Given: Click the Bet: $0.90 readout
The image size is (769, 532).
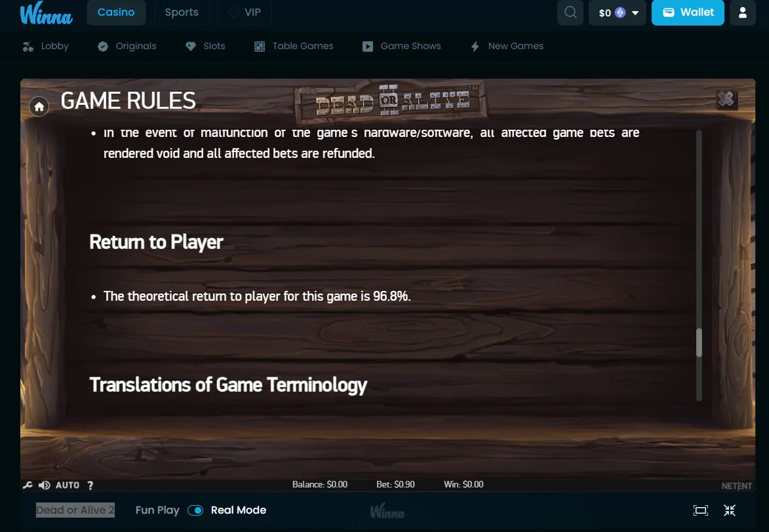Looking at the screenshot, I should click(395, 484).
